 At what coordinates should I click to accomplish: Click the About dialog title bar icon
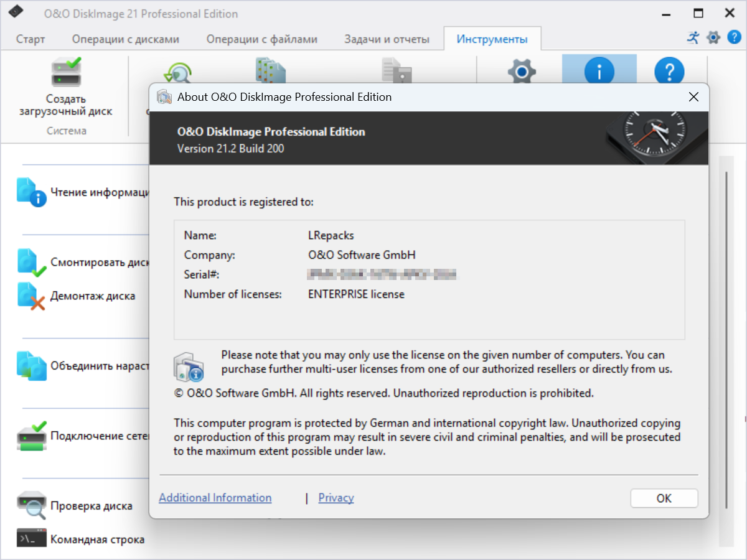coord(164,96)
